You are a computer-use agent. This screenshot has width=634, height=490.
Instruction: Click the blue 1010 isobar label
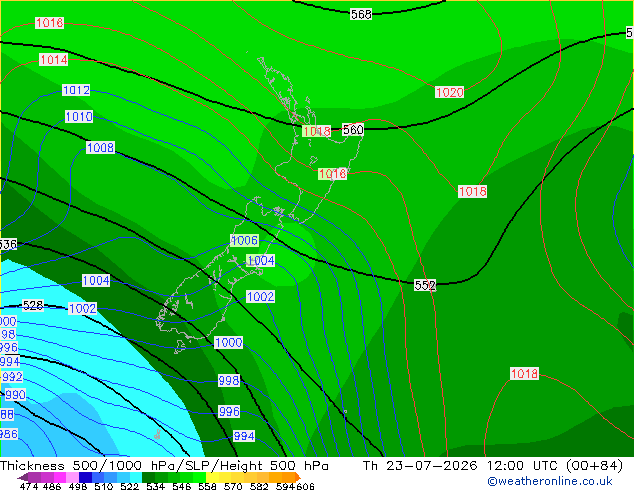tap(79, 117)
